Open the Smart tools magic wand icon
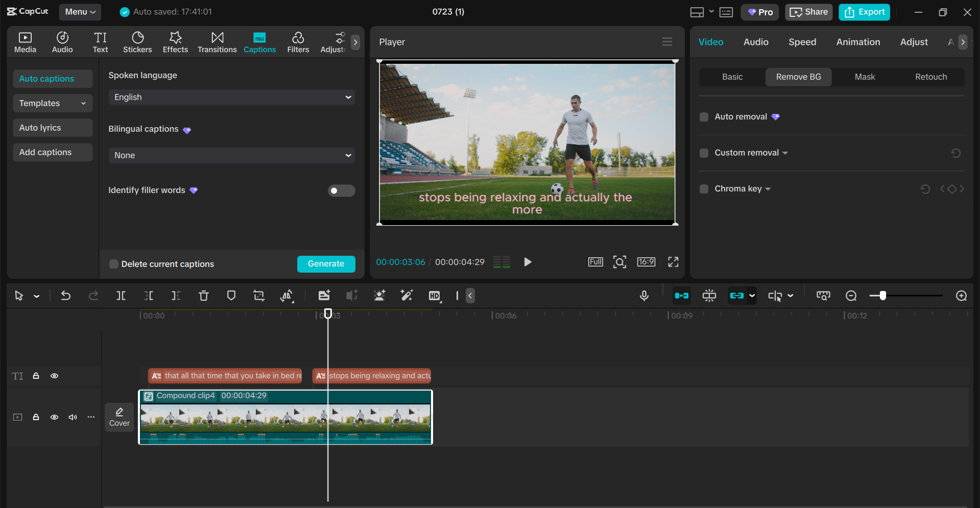Screen dimensions: 980x508 click(406, 296)
